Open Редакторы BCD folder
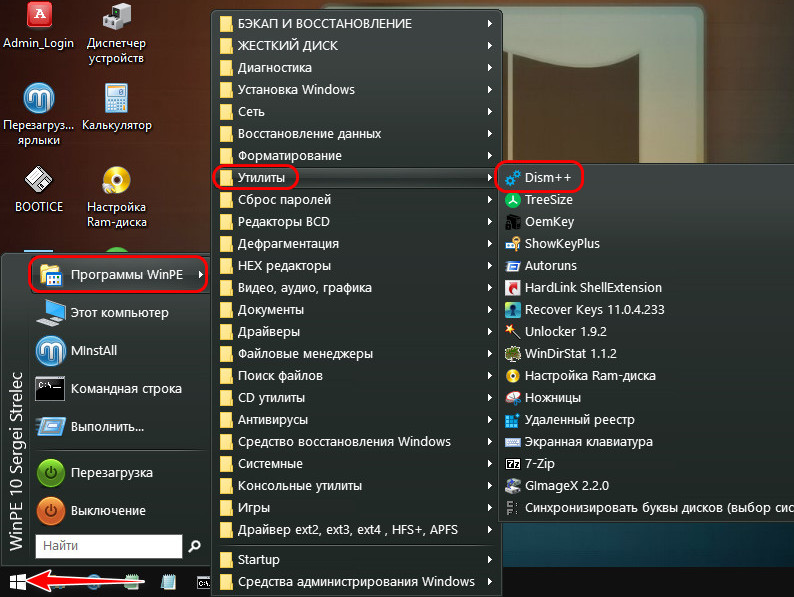 point(357,222)
